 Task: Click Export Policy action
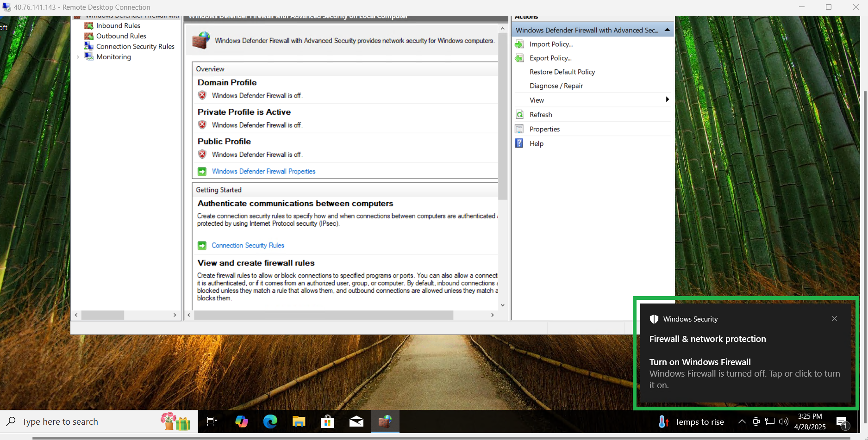[x=550, y=58]
